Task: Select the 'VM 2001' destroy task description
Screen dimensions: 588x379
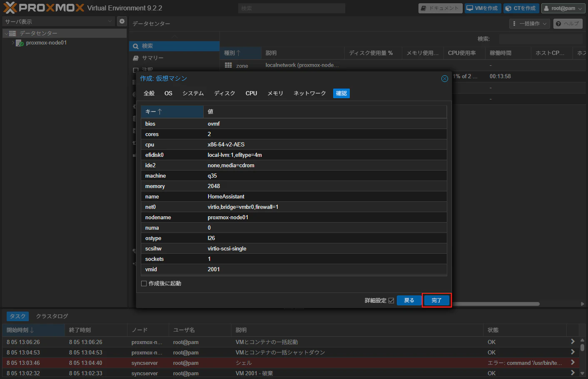Action: click(254, 373)
